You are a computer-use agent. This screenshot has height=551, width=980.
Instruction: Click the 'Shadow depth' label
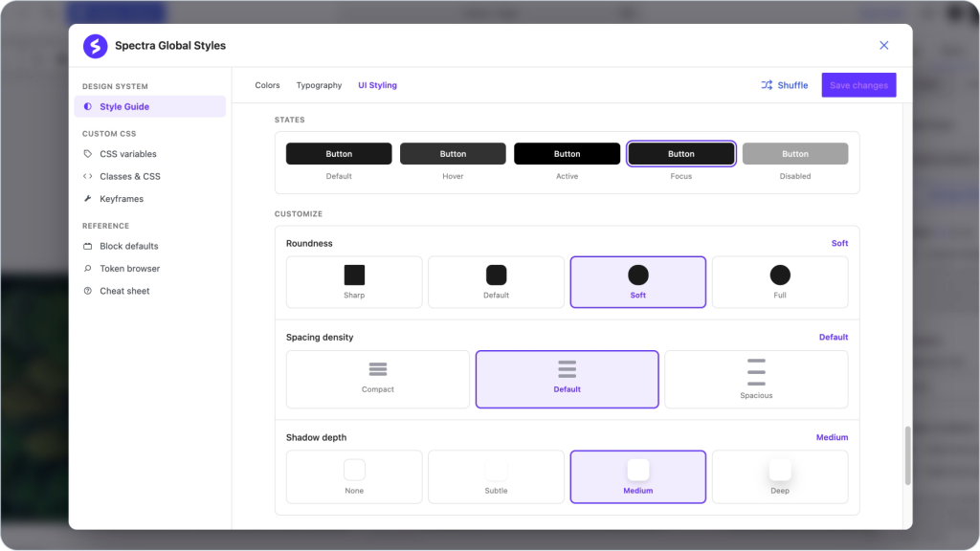point(316,437)
